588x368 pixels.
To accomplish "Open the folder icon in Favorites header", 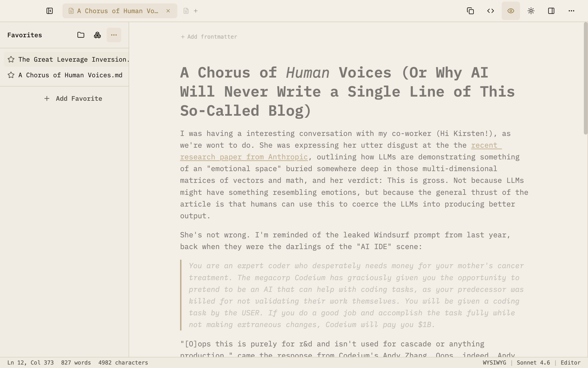I will tap(81, 35).
